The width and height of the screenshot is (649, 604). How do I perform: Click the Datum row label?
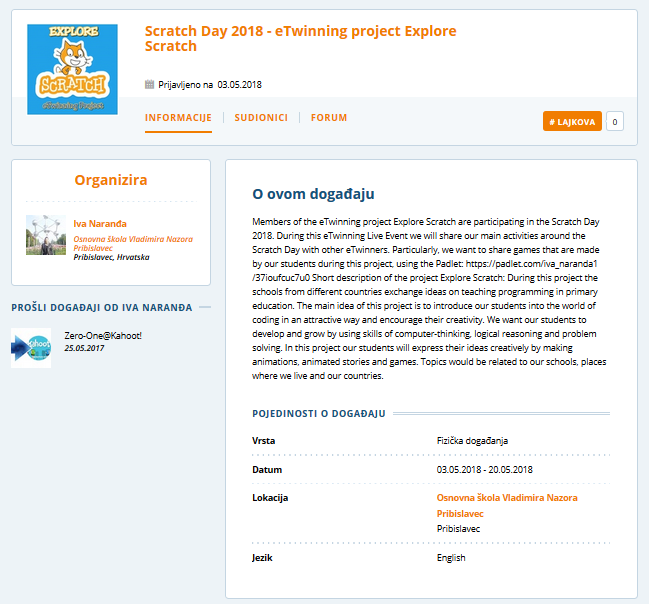[267, 470]
